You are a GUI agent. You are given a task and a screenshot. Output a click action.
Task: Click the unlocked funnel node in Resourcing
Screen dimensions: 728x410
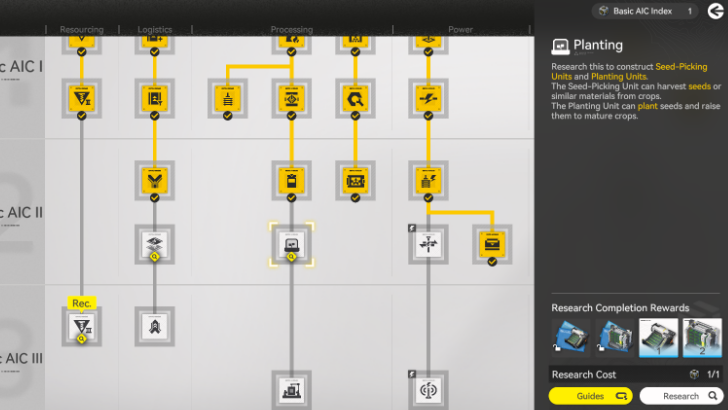[81, 98]
